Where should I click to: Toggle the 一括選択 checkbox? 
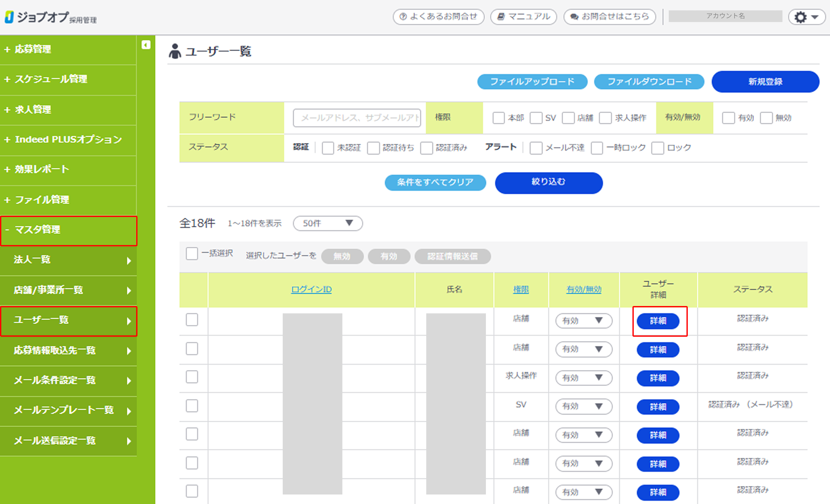point(192,254)
